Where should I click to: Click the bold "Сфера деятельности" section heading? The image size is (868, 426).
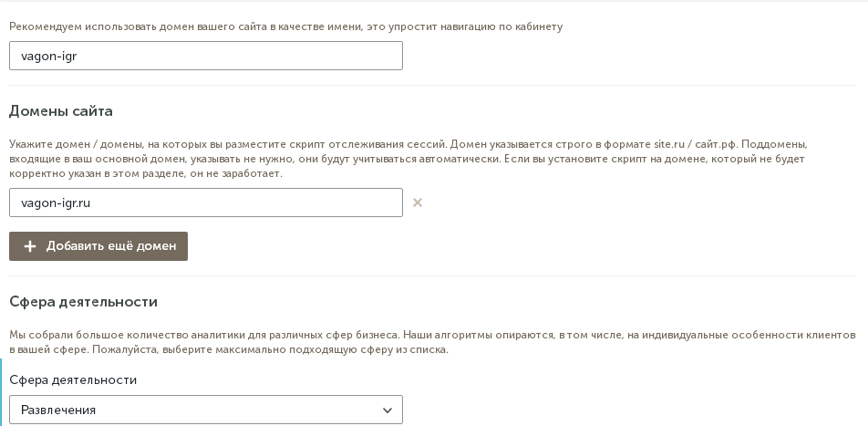(84, 302)
